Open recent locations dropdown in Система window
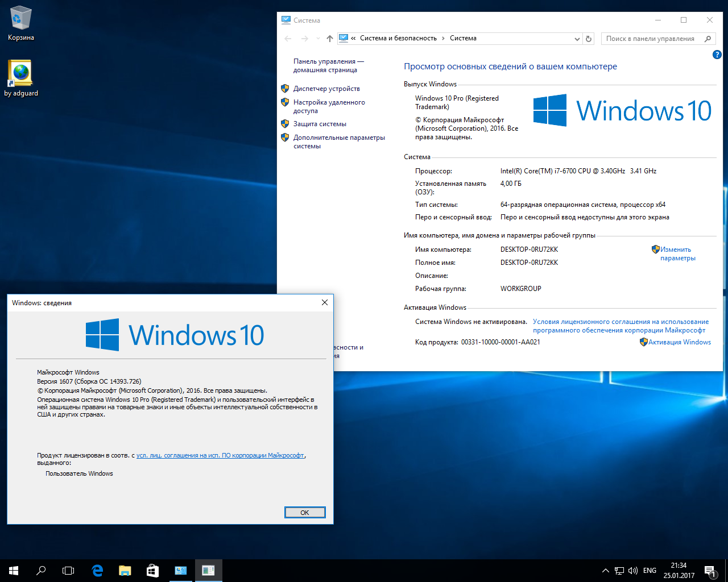The image size is (728, 582). click(x=317, y=39)
